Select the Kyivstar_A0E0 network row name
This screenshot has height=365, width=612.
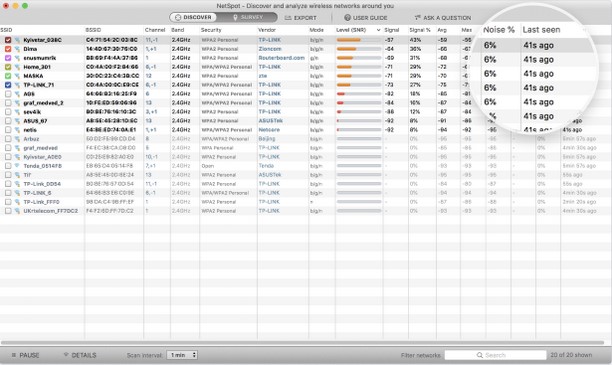point(42,157)
